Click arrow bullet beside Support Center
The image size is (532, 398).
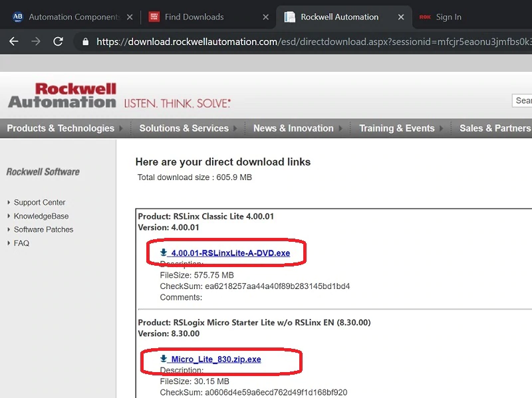[x=9, y=203]
